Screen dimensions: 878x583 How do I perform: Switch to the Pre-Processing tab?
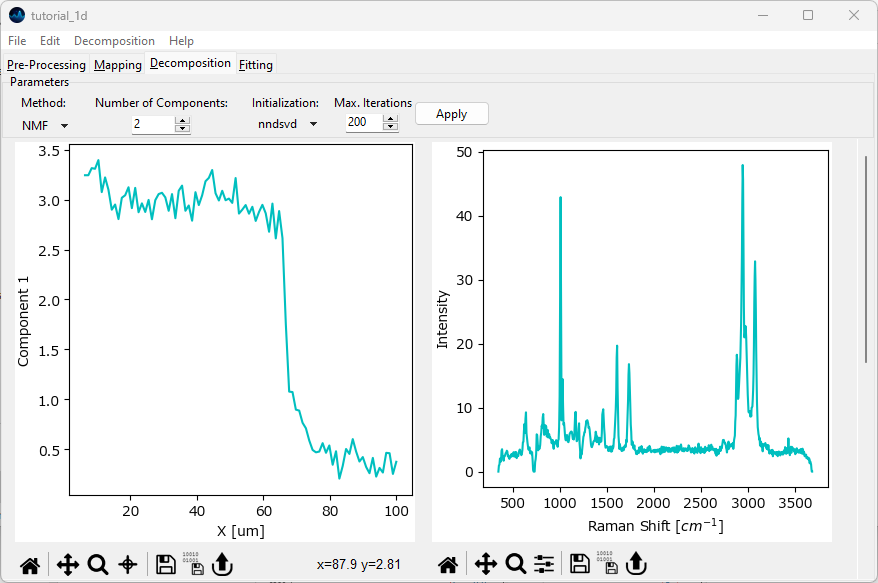coord(46,65)
